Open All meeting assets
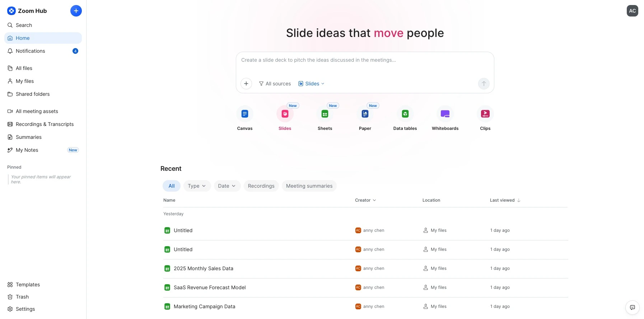Image resolution: width=644 pixels, height=319 pixels. click(43, 111)
